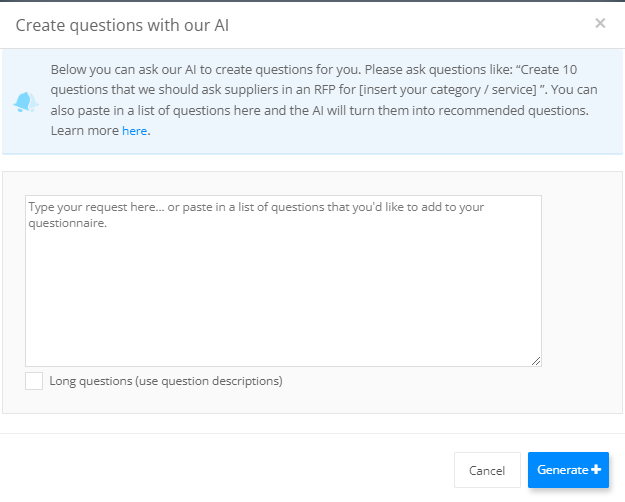
Task: Close the AI questions dialog
Action: [x=600, y=23]
